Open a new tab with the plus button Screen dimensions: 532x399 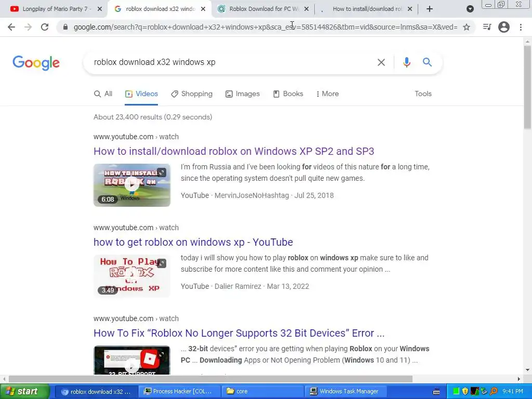click(x=430, y=9)
